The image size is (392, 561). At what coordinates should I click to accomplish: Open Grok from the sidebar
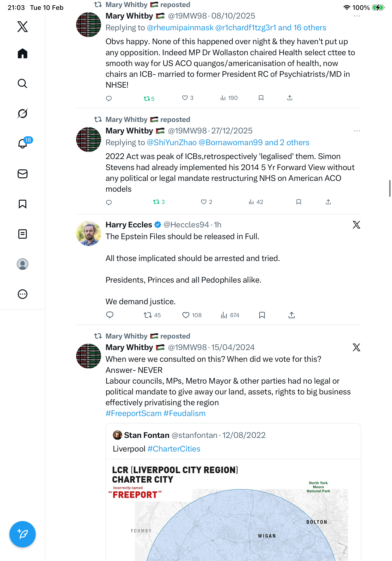23,114
